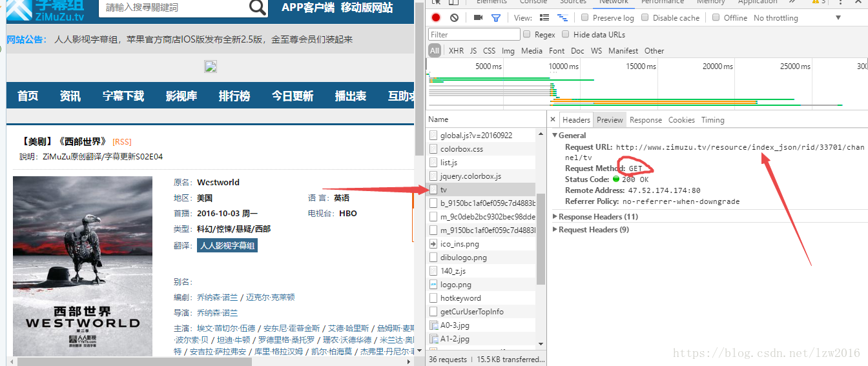Clear the network log
The height and width of the screenshot is (366, 868).
(x=455, y=18)
